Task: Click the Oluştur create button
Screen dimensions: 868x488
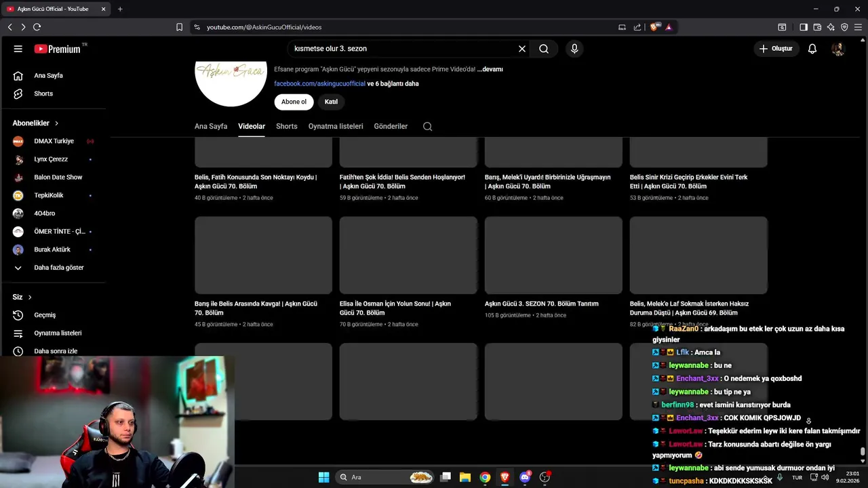Action: coord(776,49)
